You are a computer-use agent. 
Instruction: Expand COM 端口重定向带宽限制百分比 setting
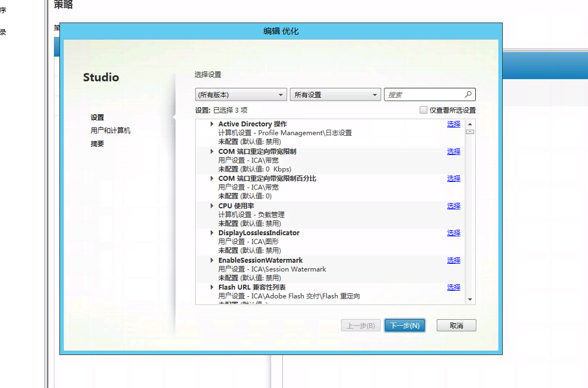(x=212, y=179)
